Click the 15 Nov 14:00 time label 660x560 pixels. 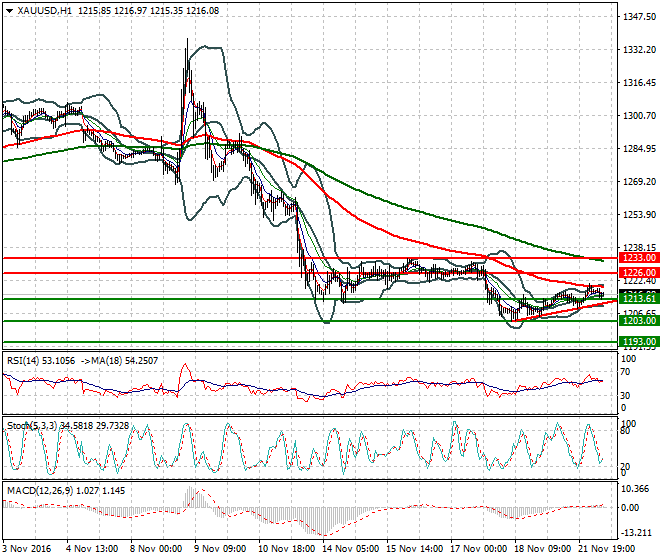[x=415, y=549]
